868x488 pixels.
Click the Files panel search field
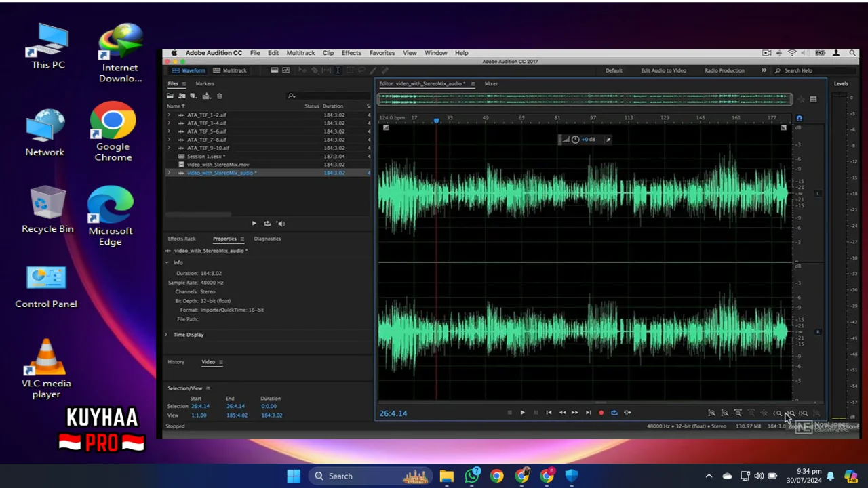click(x=328, y=96)
